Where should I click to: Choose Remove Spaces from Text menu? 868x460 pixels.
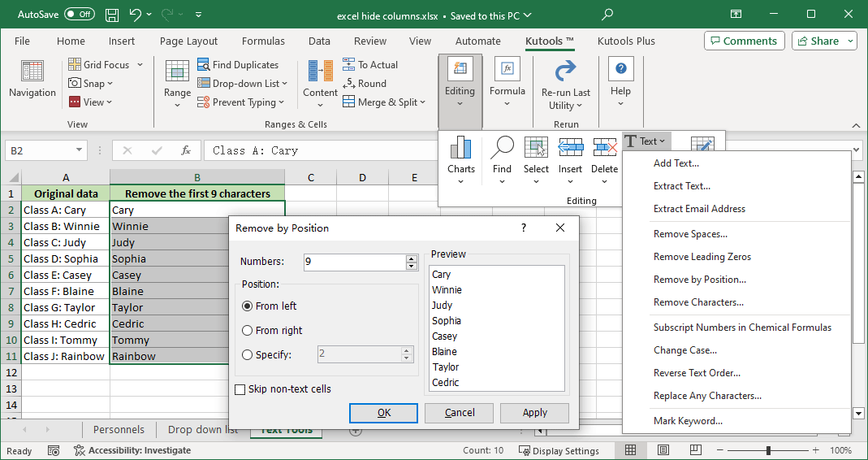pyautogui.click(x=690, y=234)
